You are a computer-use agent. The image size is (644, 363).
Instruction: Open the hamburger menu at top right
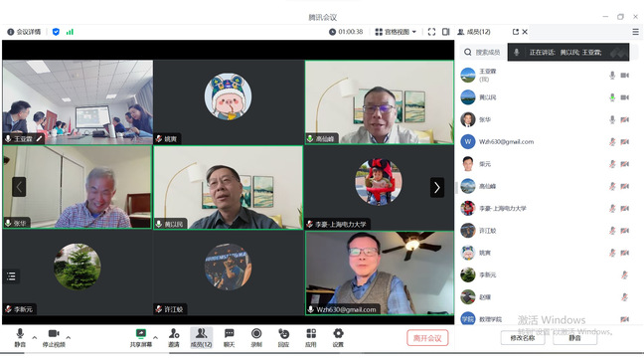[635, 32]
